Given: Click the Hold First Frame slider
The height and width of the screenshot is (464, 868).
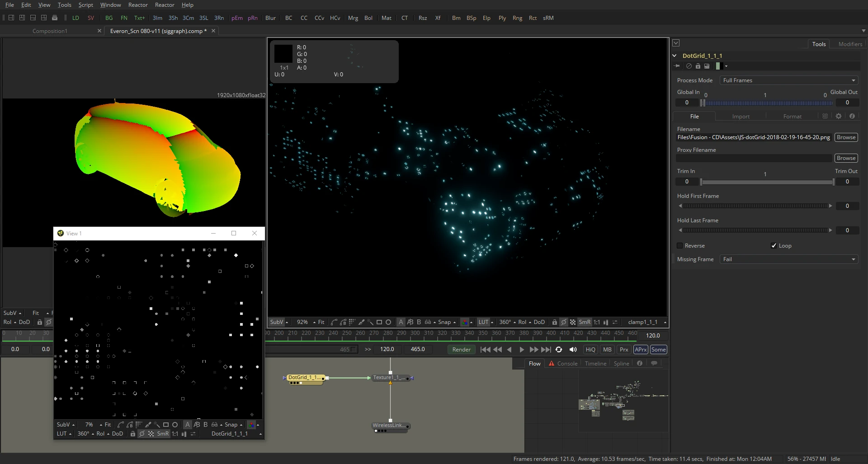Looking at the screenshot, I should (x=755, y=206).
